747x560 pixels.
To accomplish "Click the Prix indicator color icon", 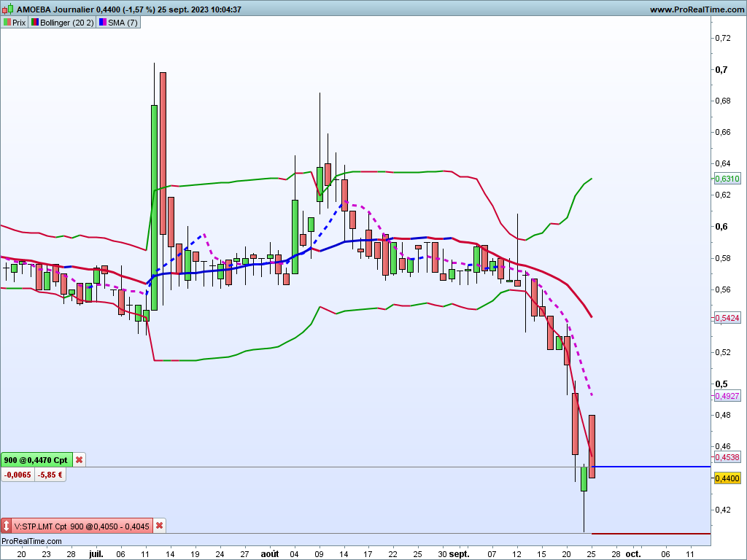I will tap(7, 22).
